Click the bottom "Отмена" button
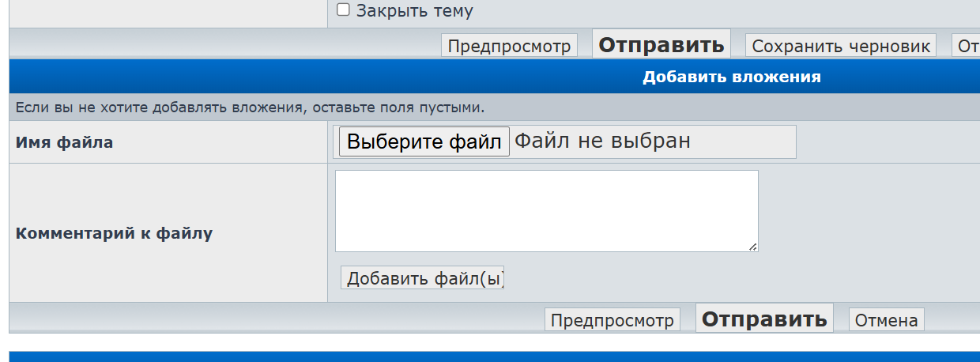This screenshot has width=980, height=362. click(886, 320)
